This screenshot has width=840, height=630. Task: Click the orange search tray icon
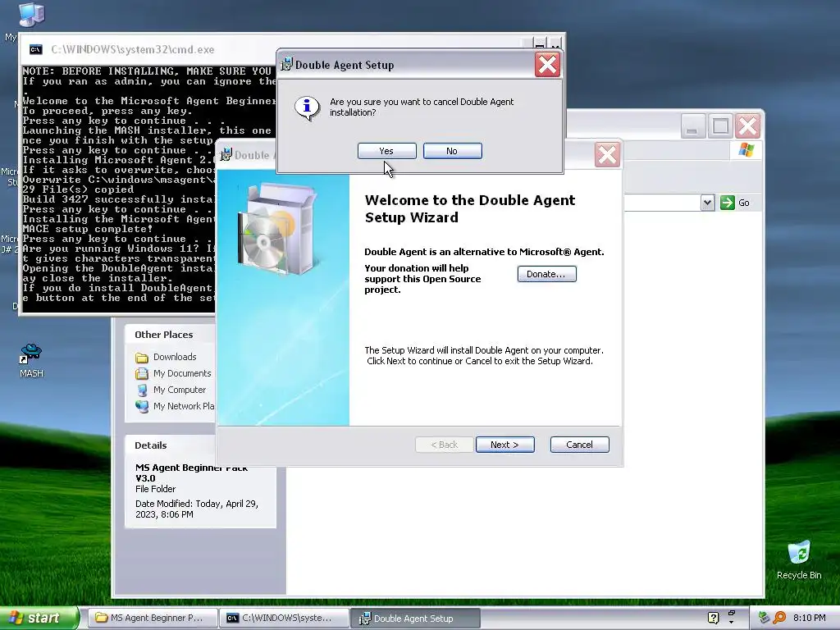(x=779, y=619)
